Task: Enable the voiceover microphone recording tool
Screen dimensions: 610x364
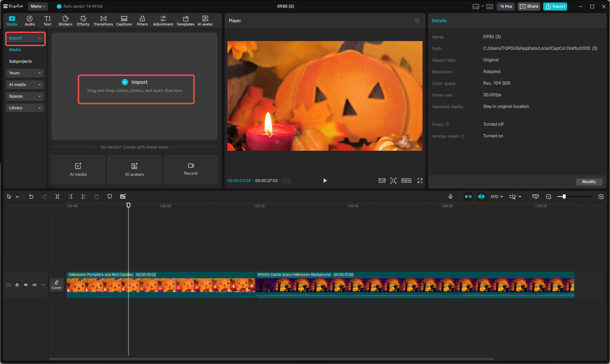Action: point(451,197)
